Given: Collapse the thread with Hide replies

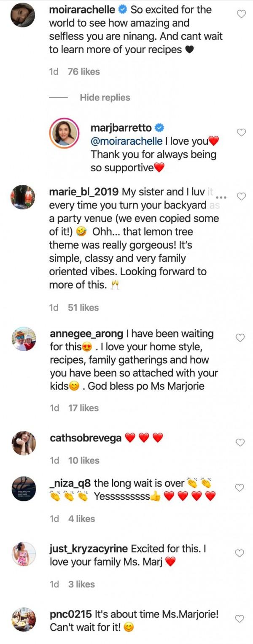Looking at the screenshot, I should point(105,97).
